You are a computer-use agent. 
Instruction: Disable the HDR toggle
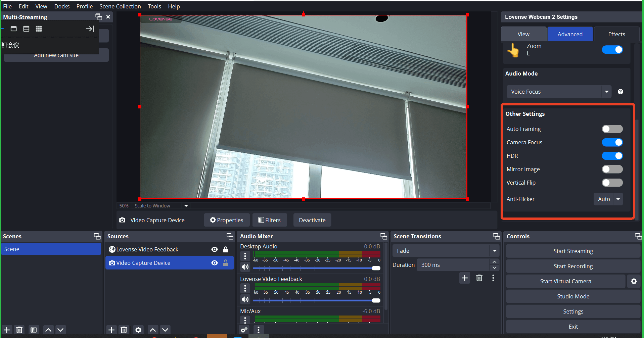612,156
